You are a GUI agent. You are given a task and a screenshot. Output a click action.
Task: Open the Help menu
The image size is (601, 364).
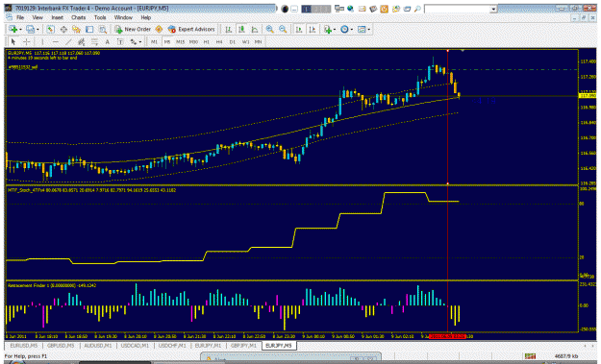(145, 17)
